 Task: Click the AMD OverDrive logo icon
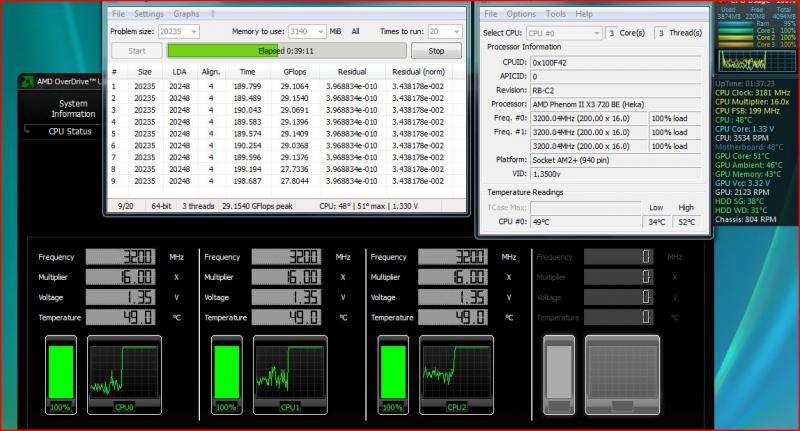(x=28, y=82)
